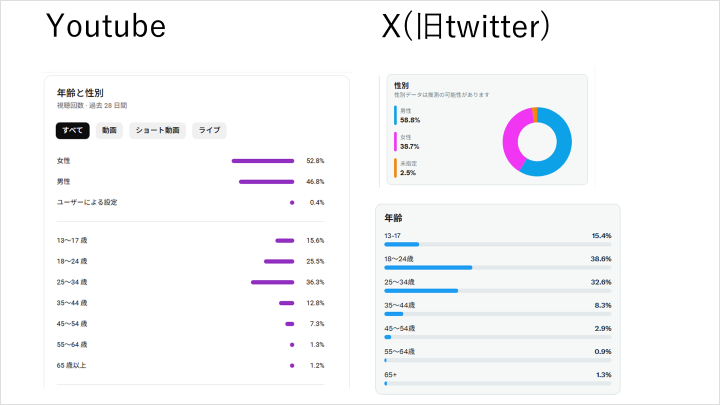This screenshot has width=720, height=405.
Task: Select the すべて tab in YouTube panel
Action: click(x=73, y=130)
